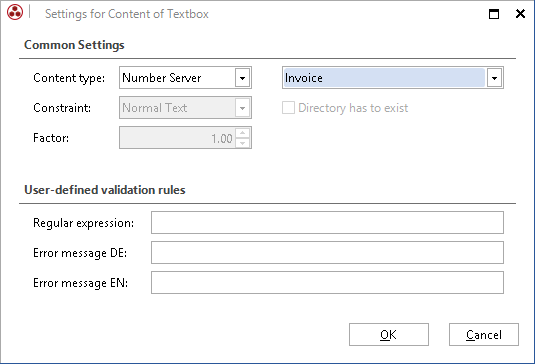The width and height of the screenshot is (535, 364).
Task: Click the Regular expression label
Action: [84, 223]
